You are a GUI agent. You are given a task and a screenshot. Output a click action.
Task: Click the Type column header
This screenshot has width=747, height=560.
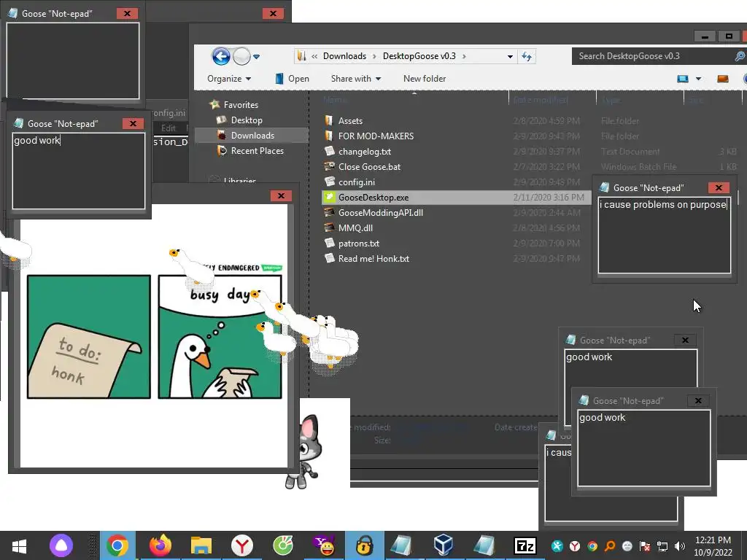[x=611, y=100]
